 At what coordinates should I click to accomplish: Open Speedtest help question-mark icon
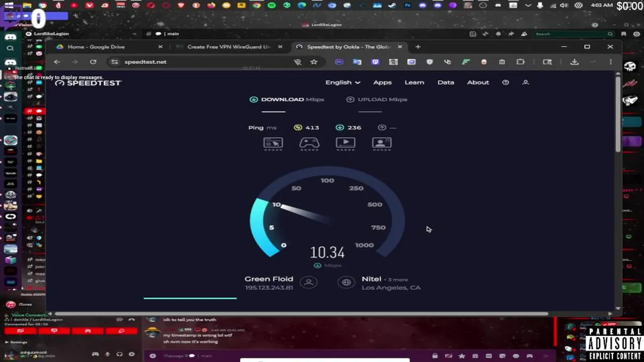[506, 82]
